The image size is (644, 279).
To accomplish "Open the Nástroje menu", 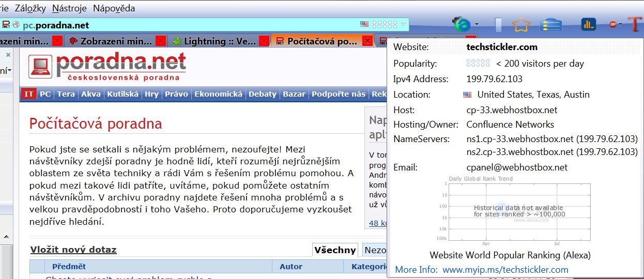I will tap(70, 8).
